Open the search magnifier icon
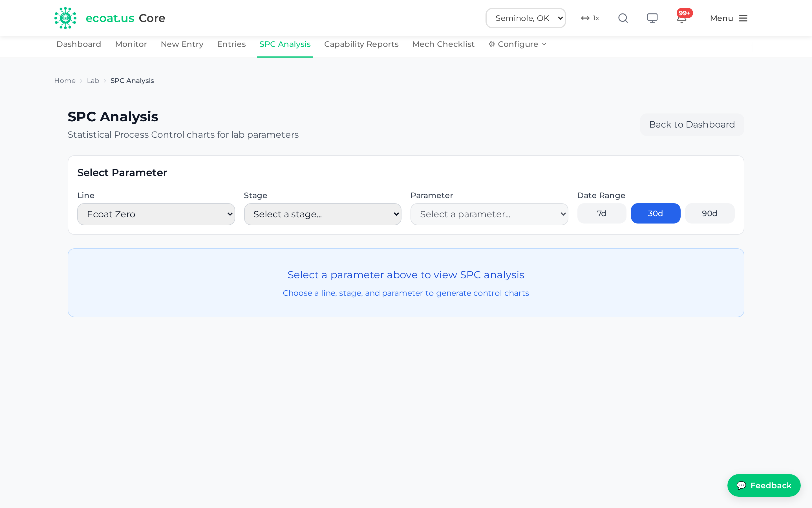Screen dimensions: 812x508 pos(623,18)
